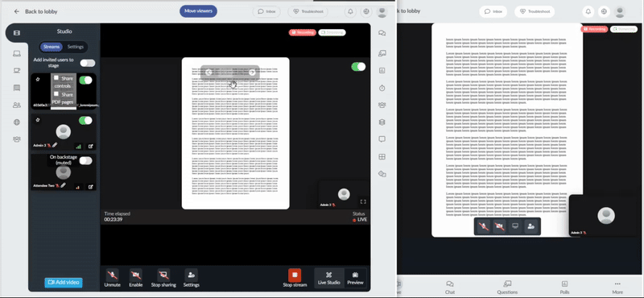Open the two-people icon in left sidebar
This screenshot has height=298, width=644.
(17, 105)
